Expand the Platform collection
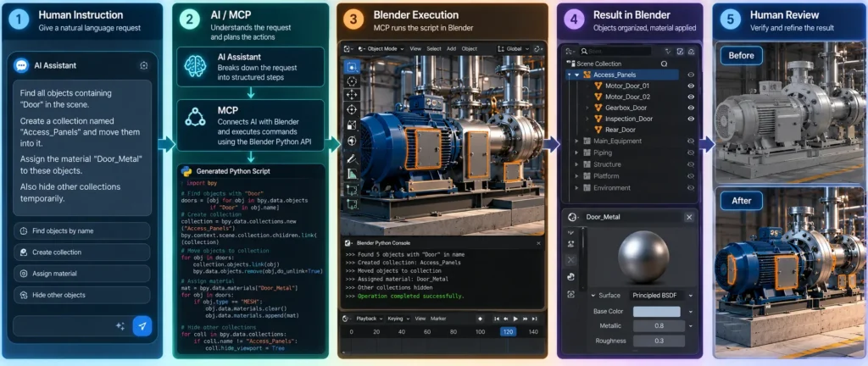This screenshot has height=366, width=868. 576,176
